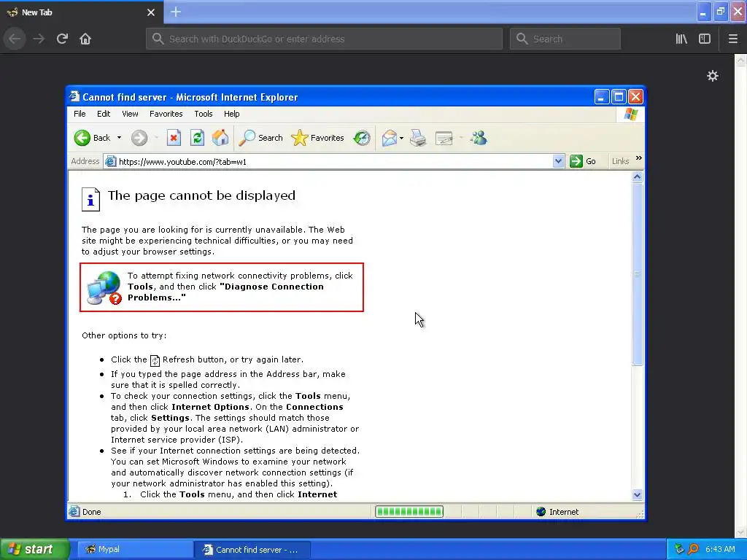Click the Links toolbar label
Viewport: 747px width, 560px height.
(620, 161)
